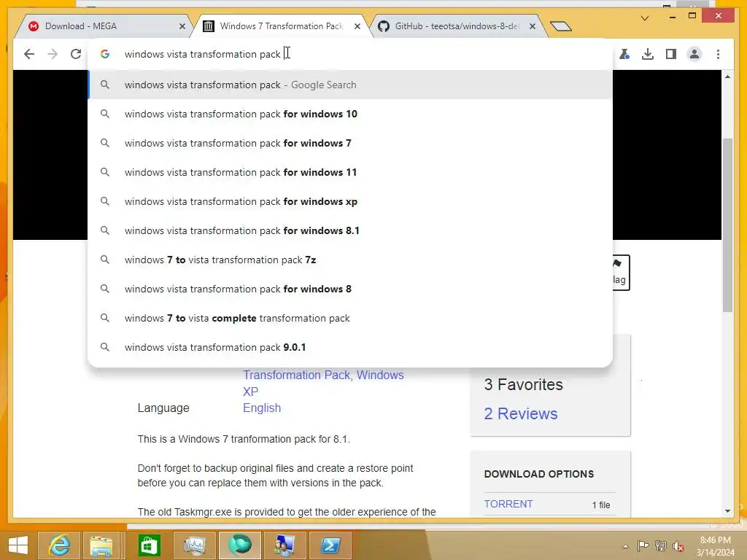Choose suggestion 'for windows 8.1'
The width and height of the screenshot is (747, 560).
point(350,230)
